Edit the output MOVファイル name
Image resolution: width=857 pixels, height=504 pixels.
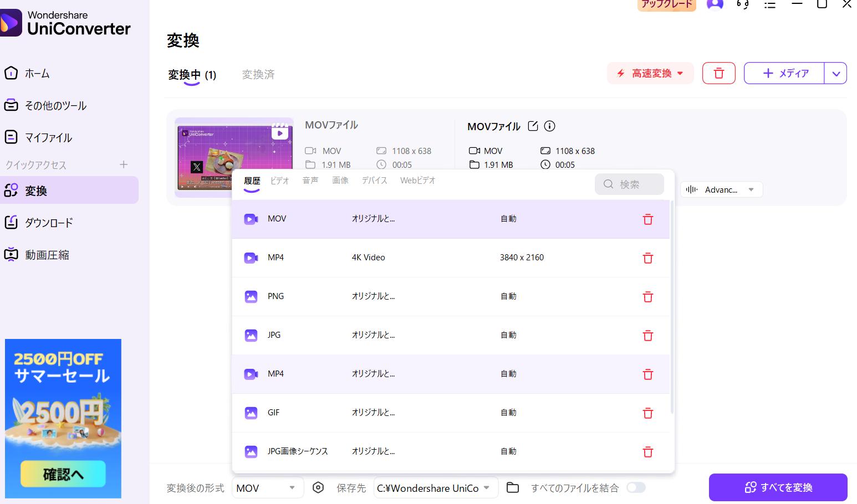[533, 126]
